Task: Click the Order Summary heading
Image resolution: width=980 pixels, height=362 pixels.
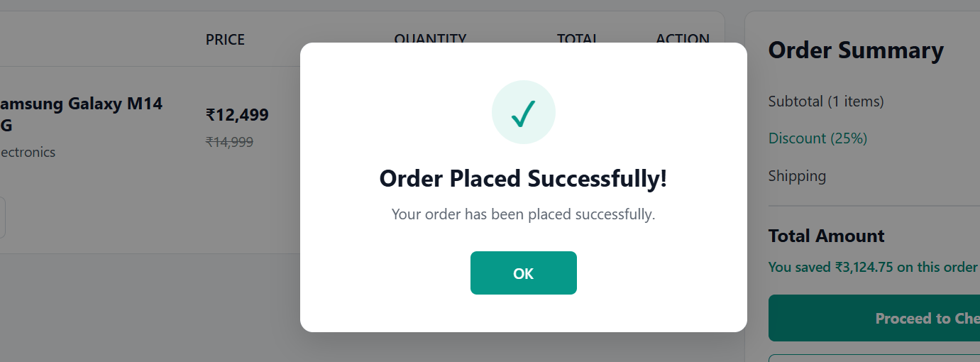Action: pos(856,50)
